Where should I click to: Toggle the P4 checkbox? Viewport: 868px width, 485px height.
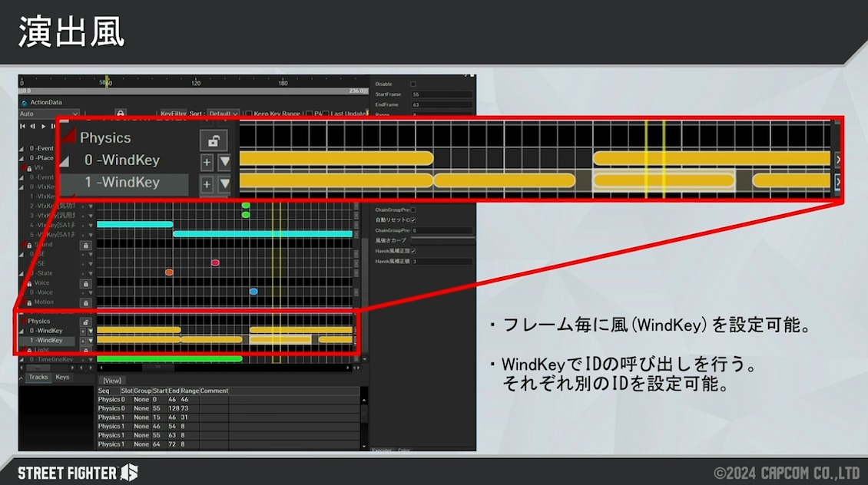(310, 114)
